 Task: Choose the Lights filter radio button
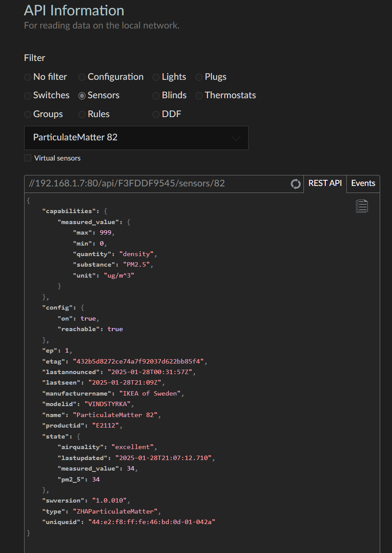click(x=156, y=77)
